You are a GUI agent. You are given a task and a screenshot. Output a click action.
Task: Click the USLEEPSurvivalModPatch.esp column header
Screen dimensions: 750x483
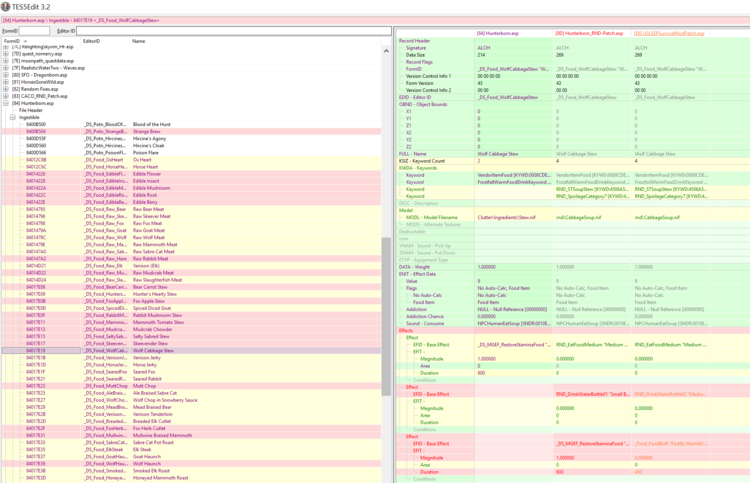(669, 33)
